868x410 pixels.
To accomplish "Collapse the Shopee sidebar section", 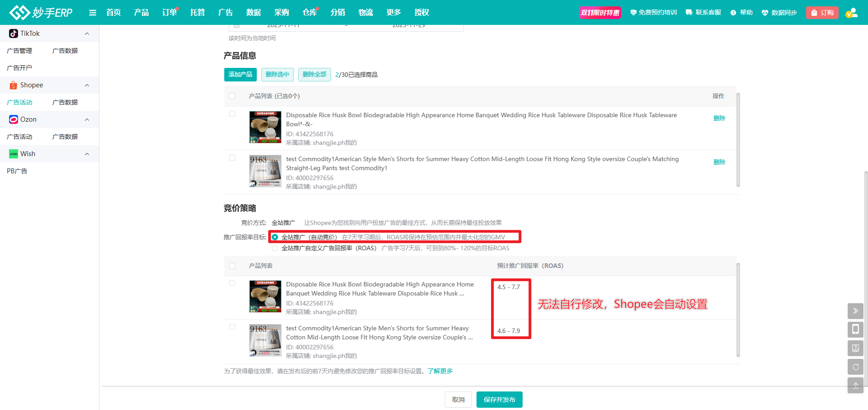I will coord(87,85).
